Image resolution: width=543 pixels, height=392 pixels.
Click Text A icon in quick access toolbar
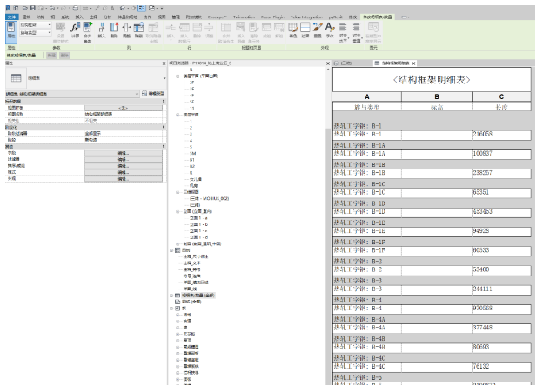point(112,8)
